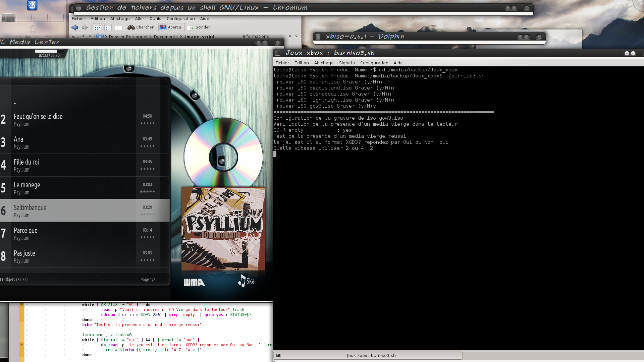
Task: Click the Chromium icon in window title
Action: click(x=78, y=8)
